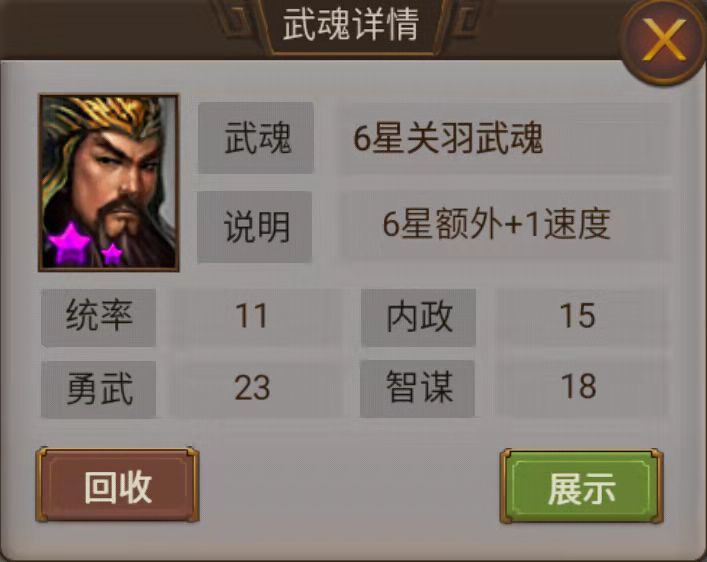Tap the 统率 value 11
Screen dimensions: 707x562
252,316
